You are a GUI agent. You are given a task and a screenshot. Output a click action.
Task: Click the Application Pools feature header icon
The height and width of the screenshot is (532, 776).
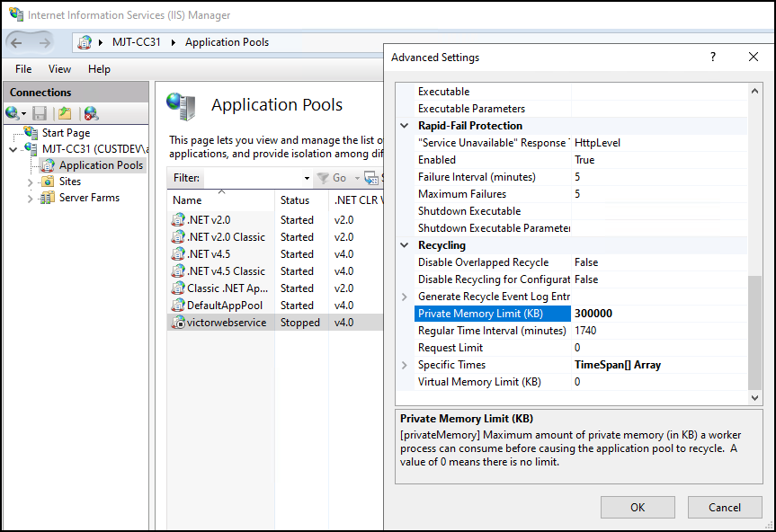(x=181, y=105)
